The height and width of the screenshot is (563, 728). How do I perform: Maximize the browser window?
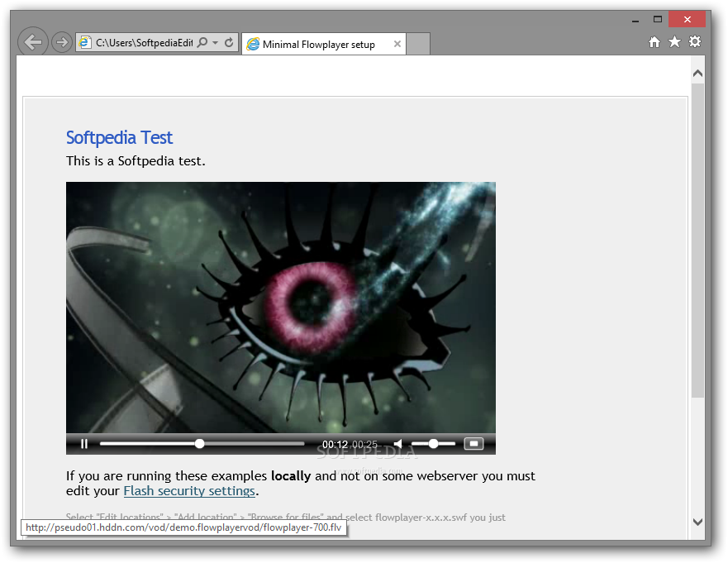pyautogui.click(x=658, y=20)
